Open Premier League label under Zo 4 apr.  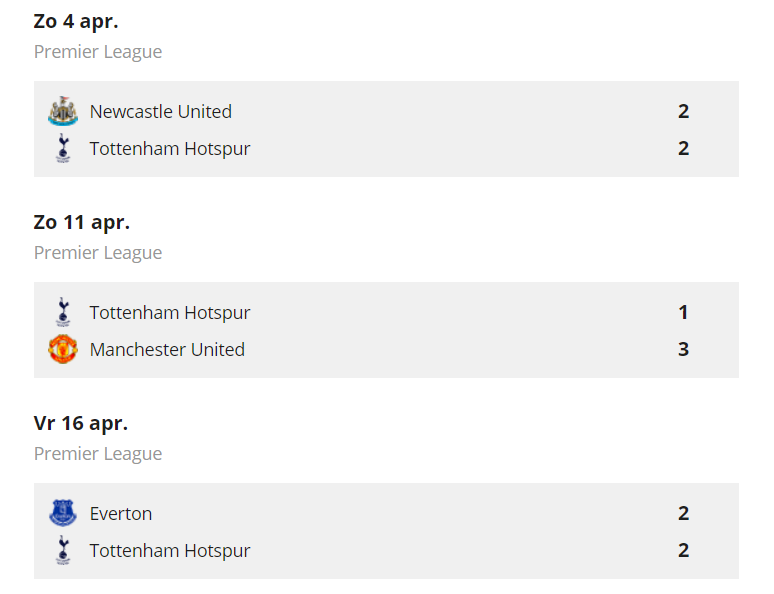pyautogui.click(x=98, y=52)
